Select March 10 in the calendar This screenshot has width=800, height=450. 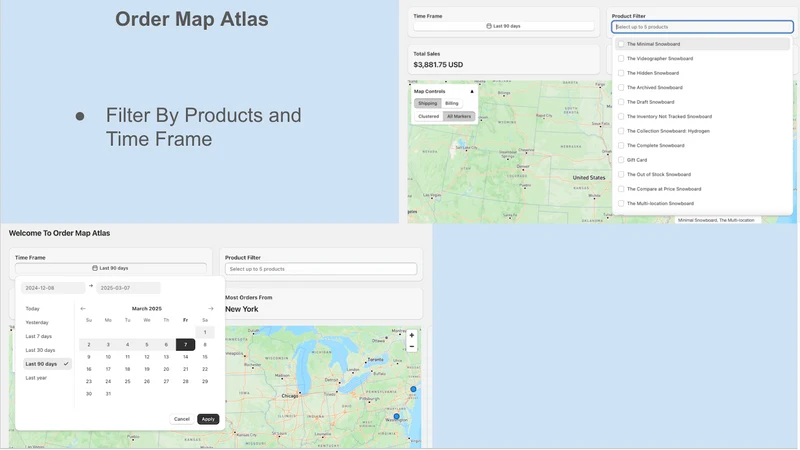108,357
